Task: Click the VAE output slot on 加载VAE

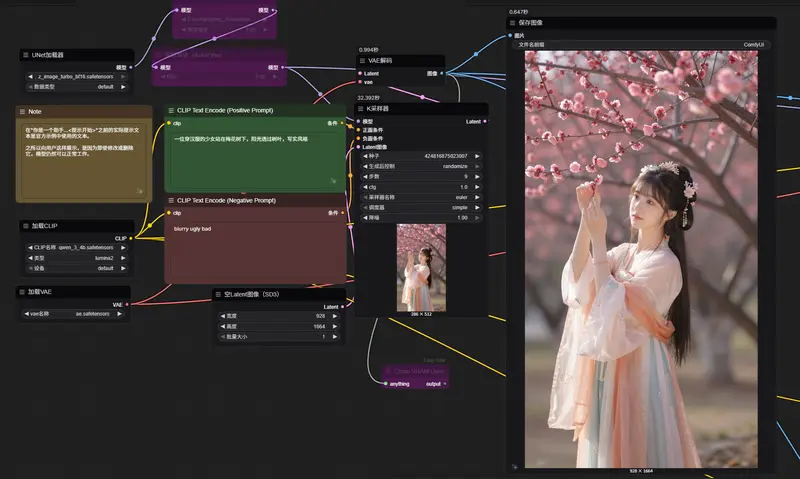Action: click(127, 305)
